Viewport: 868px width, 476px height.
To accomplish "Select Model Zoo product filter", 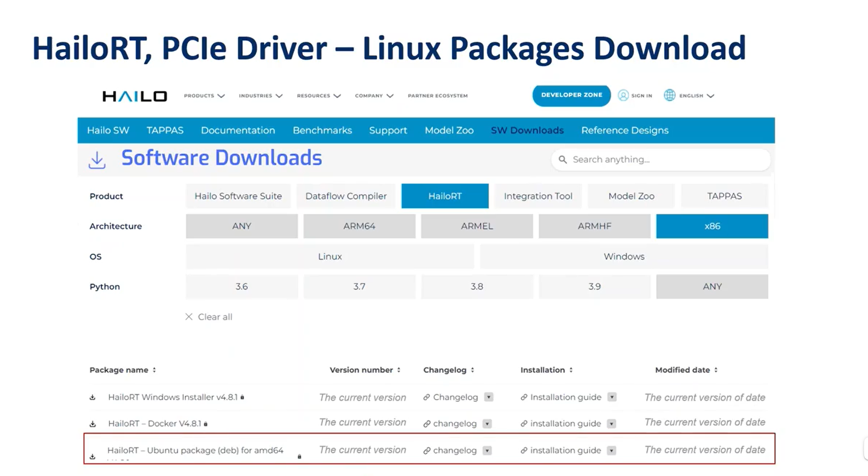I will (x=632, y=196).
